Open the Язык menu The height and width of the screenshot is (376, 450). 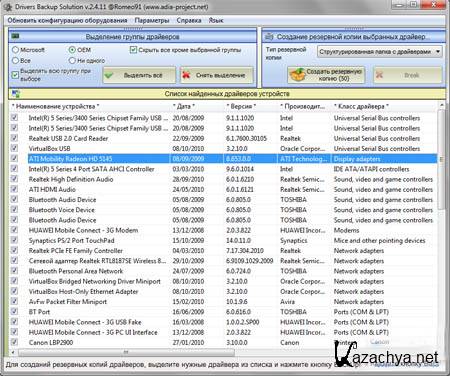216,20
